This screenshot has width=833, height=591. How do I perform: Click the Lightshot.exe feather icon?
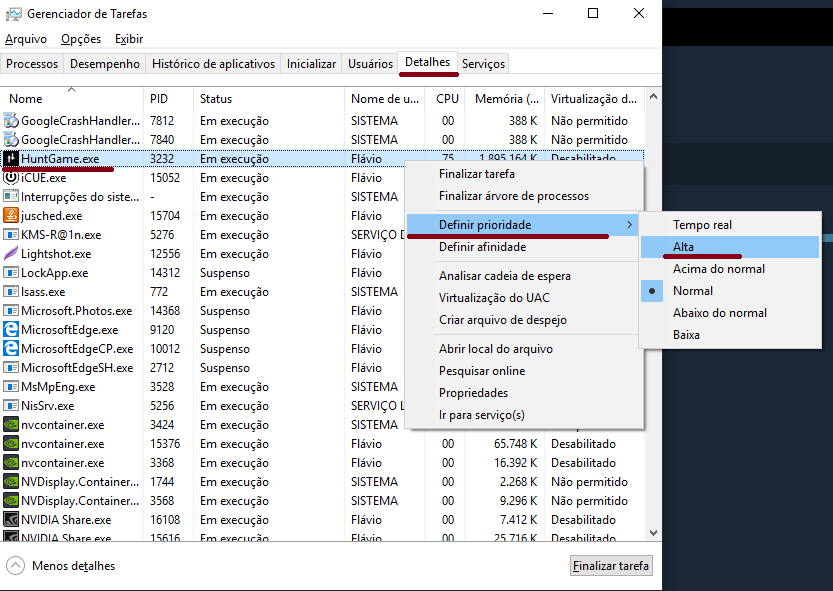pos(11,254)
